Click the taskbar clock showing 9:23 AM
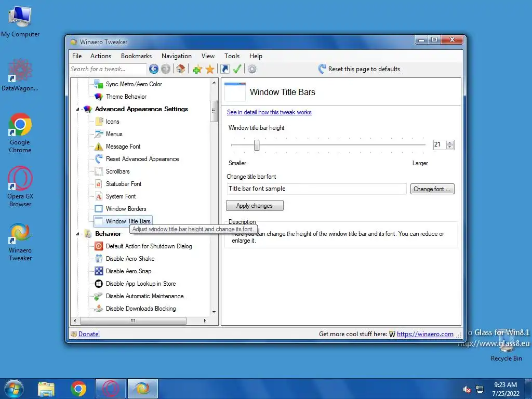This screenshot has height=399, width=532. 506,389
